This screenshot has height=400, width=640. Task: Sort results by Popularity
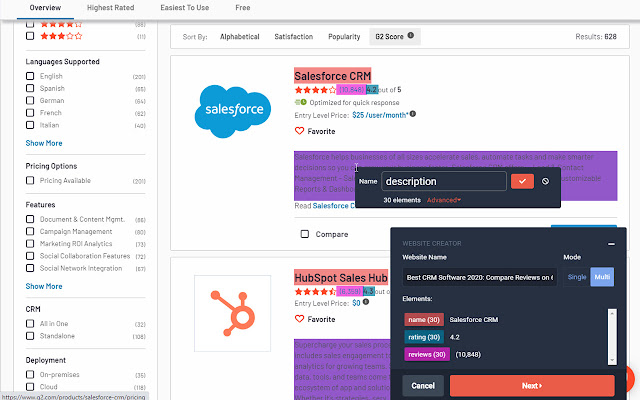coord(344,37)
